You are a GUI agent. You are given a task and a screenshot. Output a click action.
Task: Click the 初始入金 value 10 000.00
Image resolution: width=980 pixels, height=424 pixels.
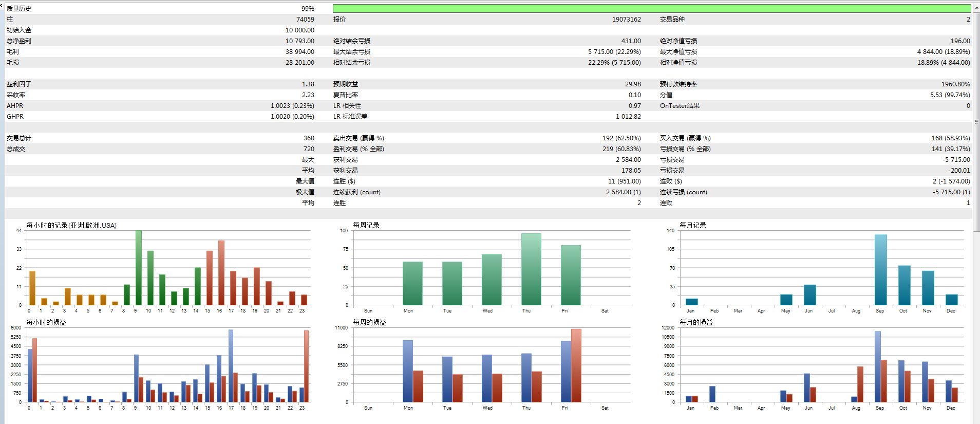[x=300, y=30]
